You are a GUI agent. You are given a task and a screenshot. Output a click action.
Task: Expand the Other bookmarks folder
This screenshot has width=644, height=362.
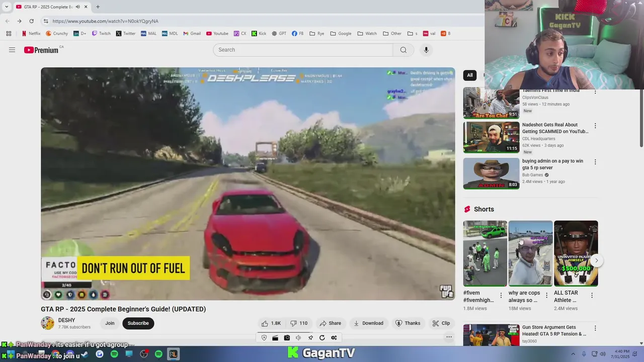392,34
